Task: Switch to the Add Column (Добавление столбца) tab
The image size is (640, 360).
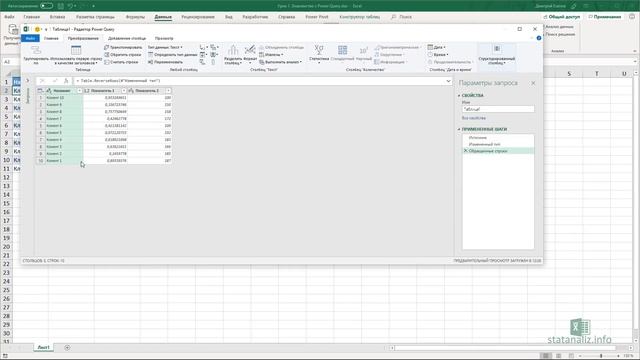Action: click(127, 38)
